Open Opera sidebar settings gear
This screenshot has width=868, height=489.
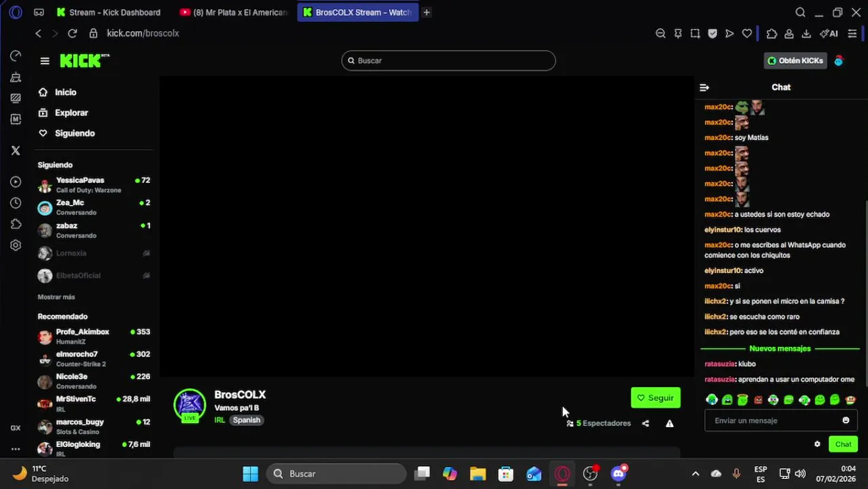pyautogui.click(x=16, y=245)
